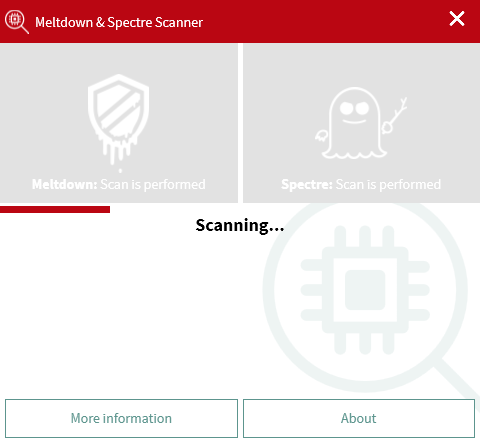Click 'Meltdown: Scan is performed' status text
The image size is (480, 443).
(119, 184)
